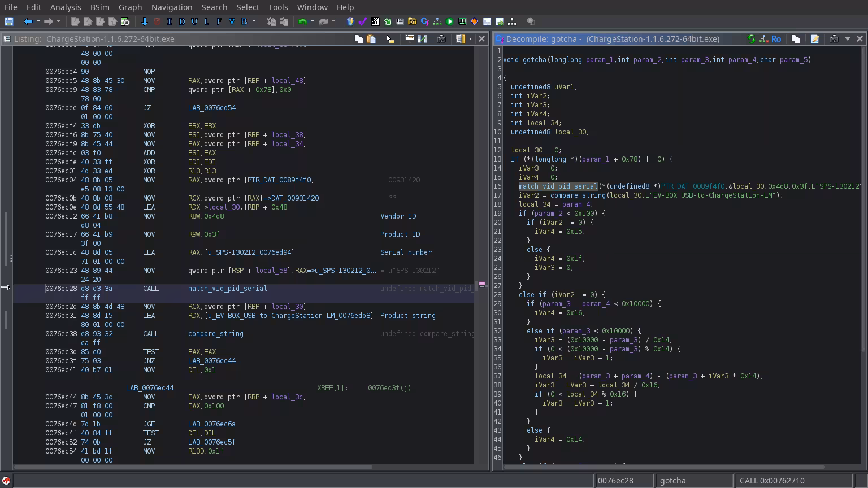Toggle the Ro read-only button in Decompile
This screenshot has height=488, width=868.
pos(776,39)
